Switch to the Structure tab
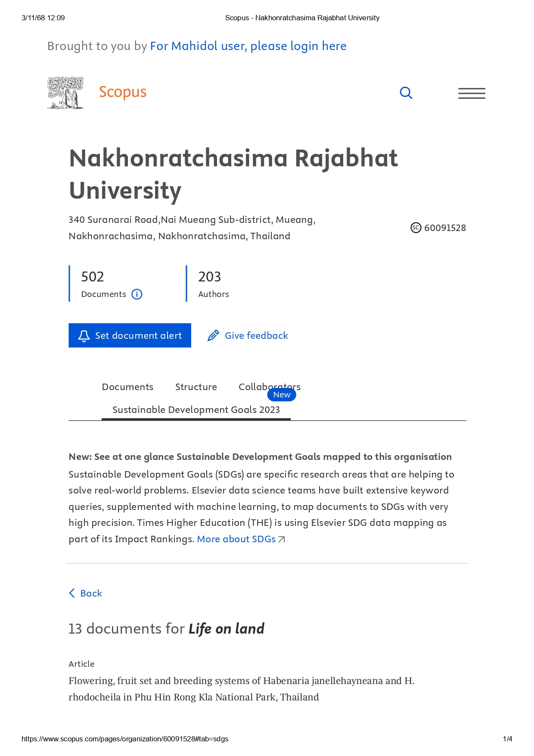534x756 pixels. tap(196, 387)
